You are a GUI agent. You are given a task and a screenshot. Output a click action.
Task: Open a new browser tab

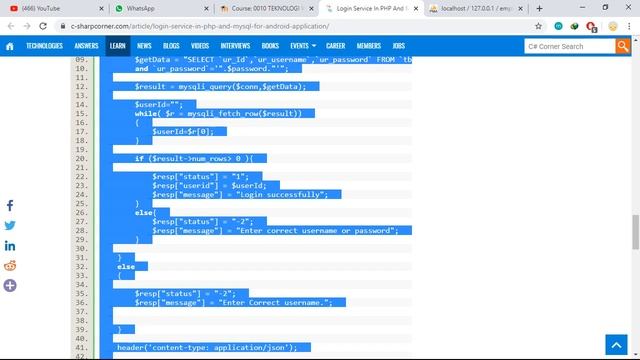click(539, 9)
